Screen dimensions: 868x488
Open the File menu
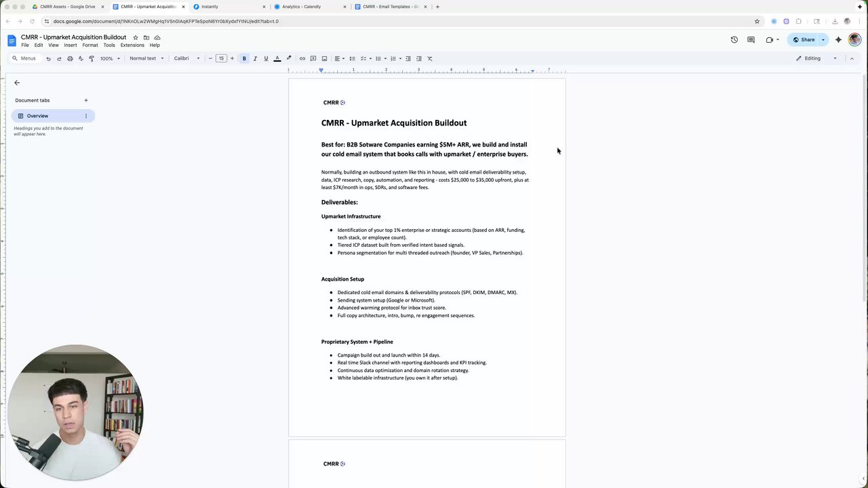pyautogui.click(x=25, y=45)
